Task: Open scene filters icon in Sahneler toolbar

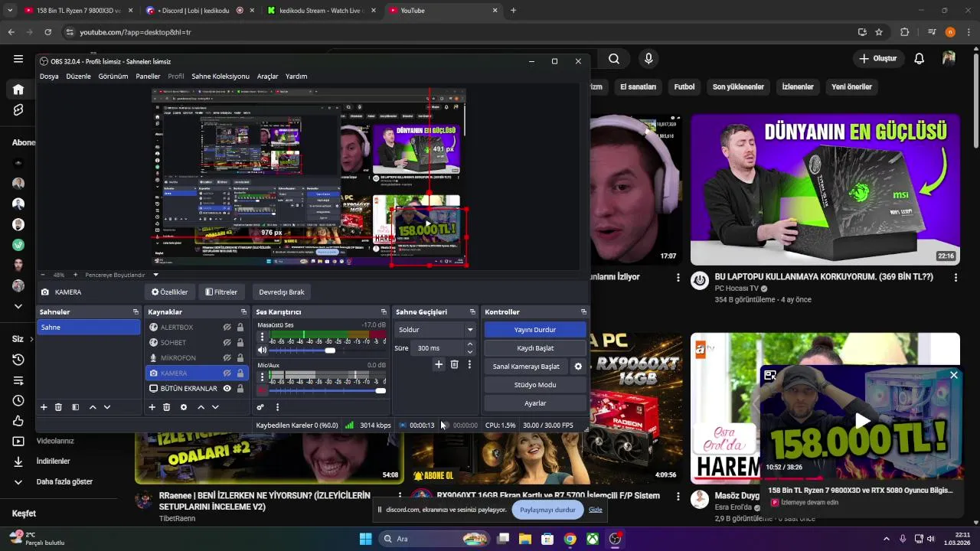Action: tap(75, 407)
